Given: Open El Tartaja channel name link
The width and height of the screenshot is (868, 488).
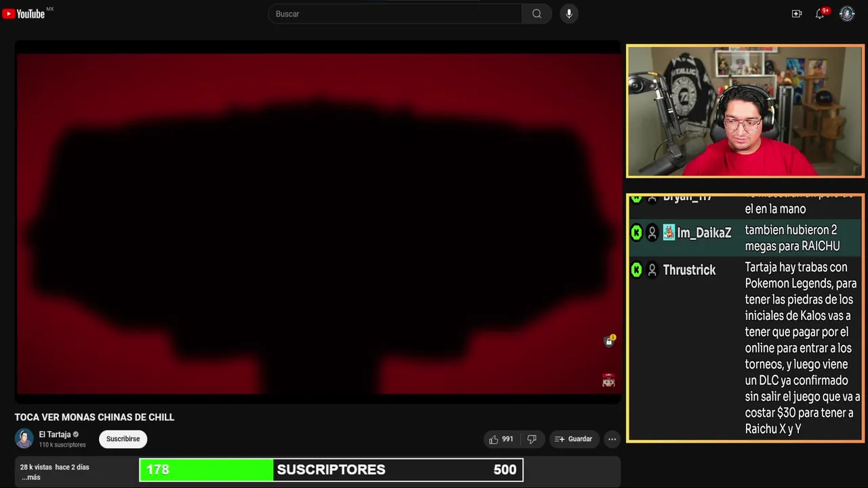Looking at the screenshot, I should (55, 434).
